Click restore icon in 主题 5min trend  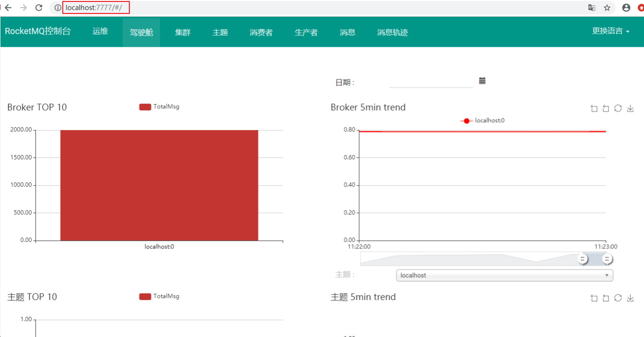618,298
